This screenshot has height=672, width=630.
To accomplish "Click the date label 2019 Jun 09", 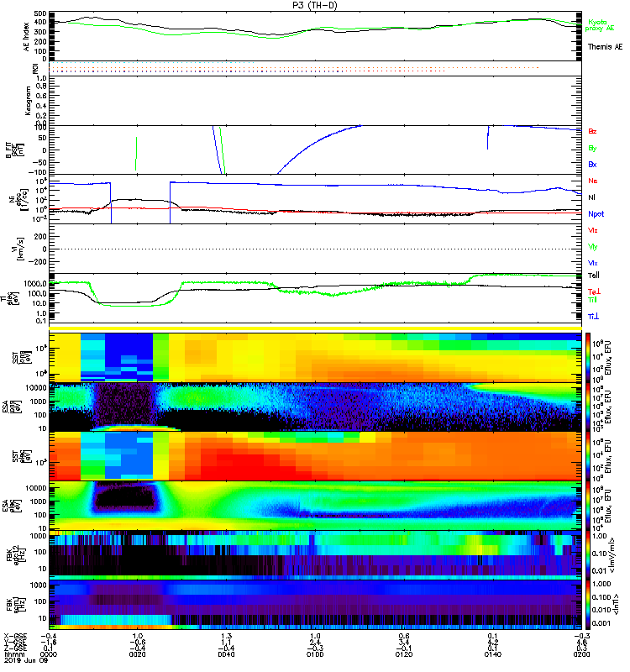I will coord(26,661).
